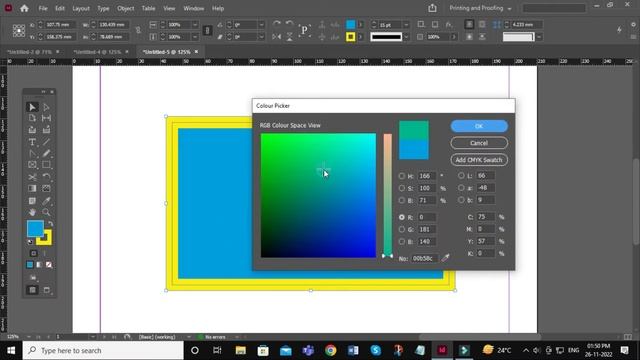Click the colour picker eyedropper icon
640x360 pixels.
pyautogui.click(x=445, y=258)
